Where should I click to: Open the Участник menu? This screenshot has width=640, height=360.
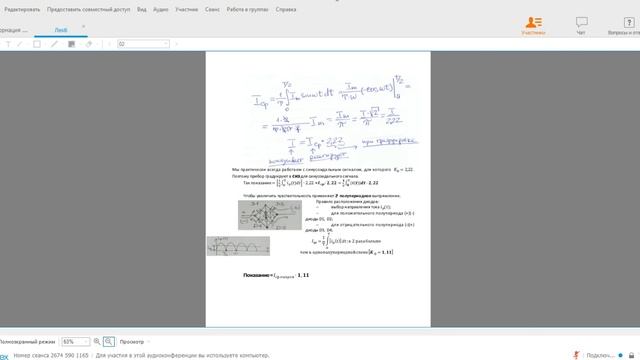coord(187,9)
